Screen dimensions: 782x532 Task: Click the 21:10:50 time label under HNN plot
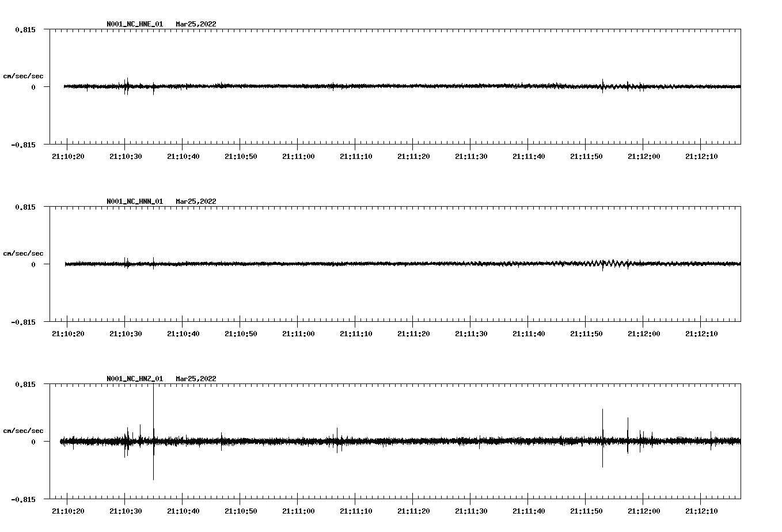241,333
